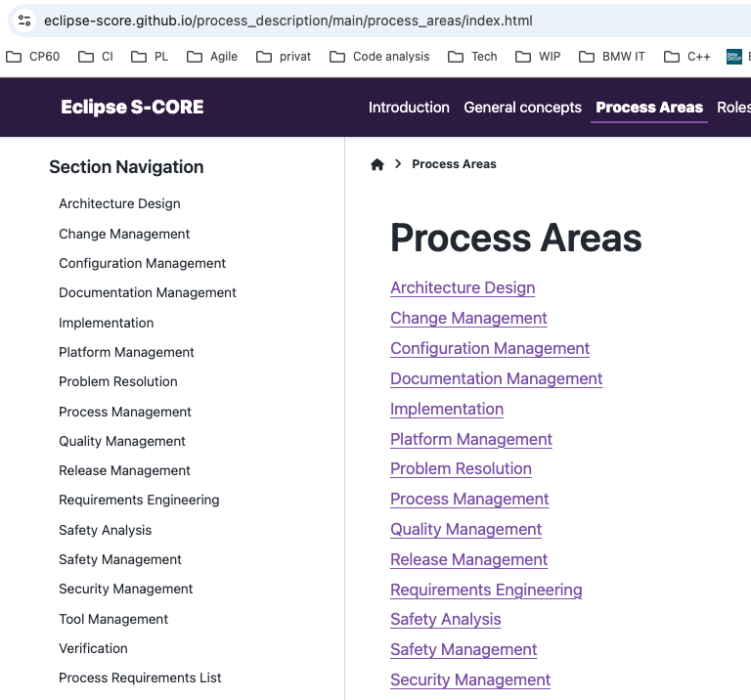Viewport: 751px width, 700px height.
Task: Click the home breadcrumb icon
Action: click(377, 164)
